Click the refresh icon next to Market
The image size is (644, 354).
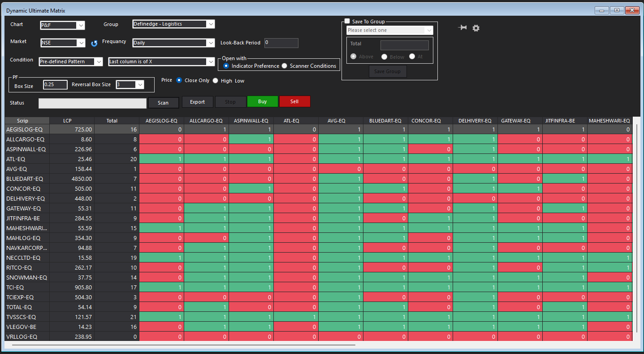[94, 44]
